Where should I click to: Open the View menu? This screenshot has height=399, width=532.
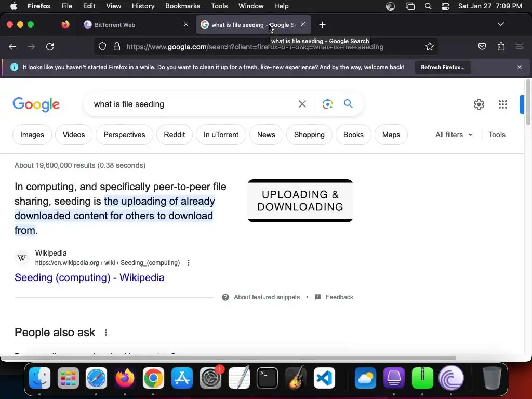point(113,6)
